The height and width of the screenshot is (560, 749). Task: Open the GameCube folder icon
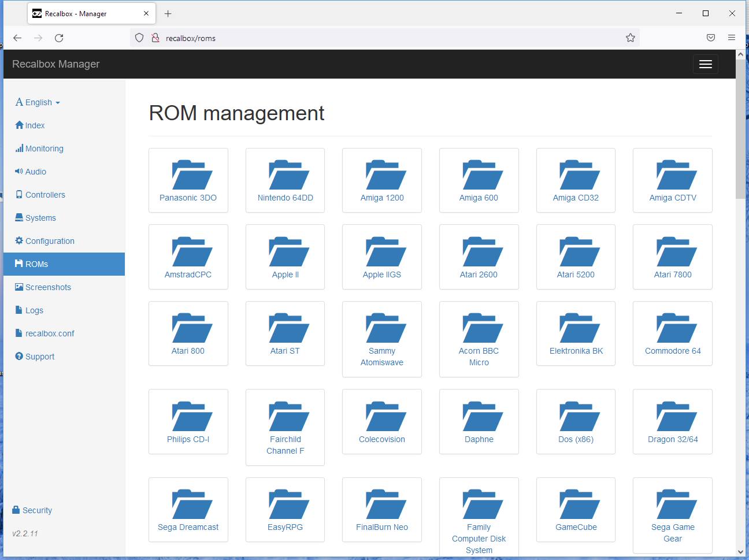click(x=580, y=504)
